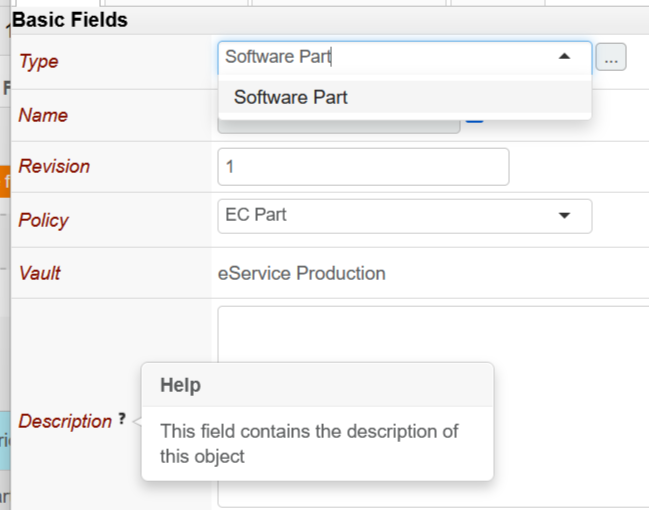Screen dimensions: 649x510
Task: Click the Basic Fields section header
Action: pyautogui.click(x=70, y=19)
